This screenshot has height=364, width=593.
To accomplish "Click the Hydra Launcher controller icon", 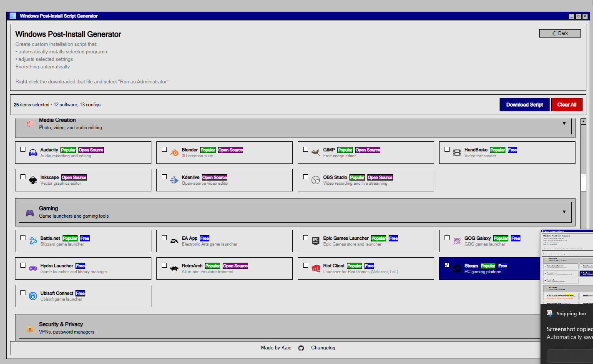I will pos(33,269).
